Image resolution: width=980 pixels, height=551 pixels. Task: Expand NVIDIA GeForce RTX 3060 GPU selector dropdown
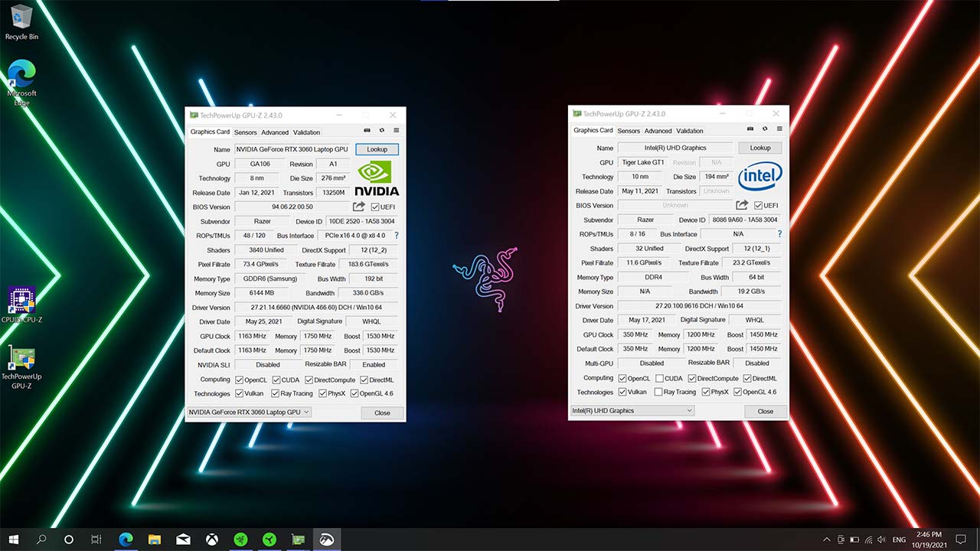point(249,412)
